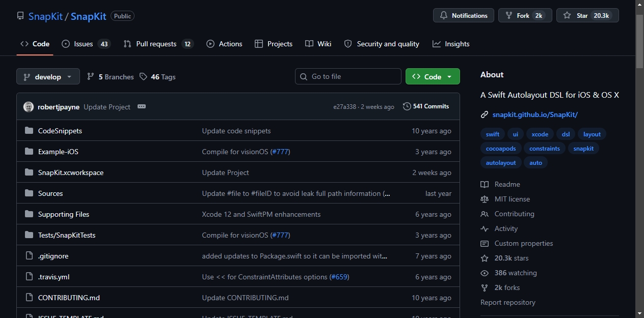Viewport: 644px width, 318px height.
Task: Open the snapkit.github.io/SnapKit/ link
Action: [535, 115]
